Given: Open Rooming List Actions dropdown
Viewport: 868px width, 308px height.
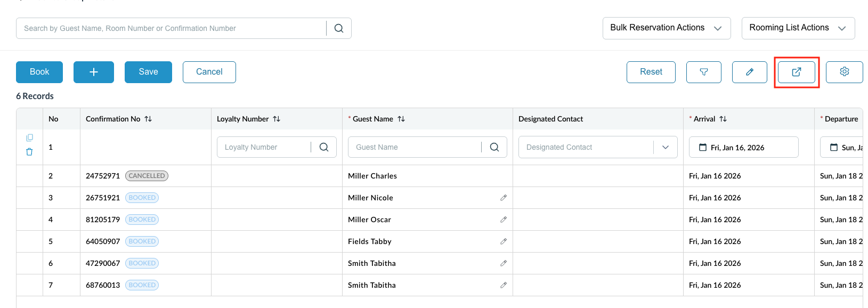Looking at the screenshot, I should click(798, 28).
